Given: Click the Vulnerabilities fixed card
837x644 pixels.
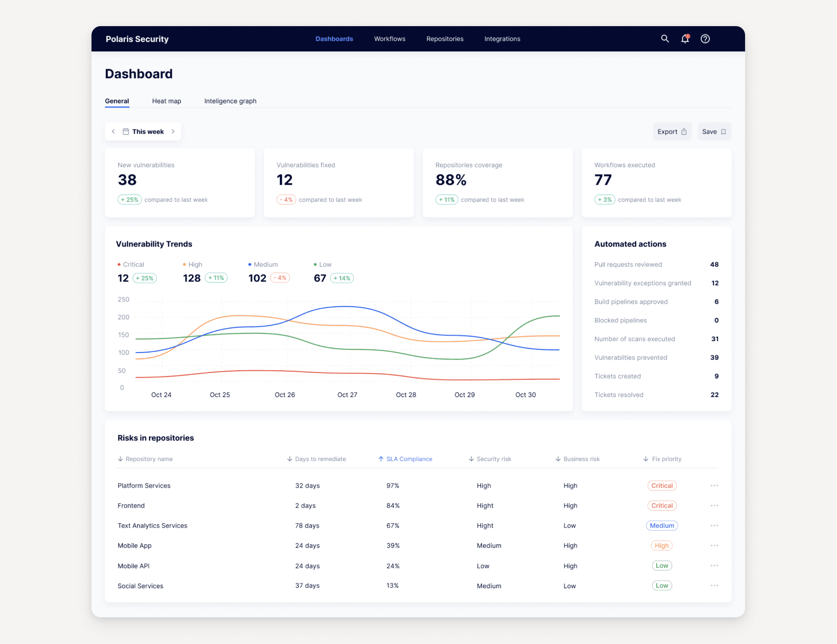Looking at the screenshot, I should tap(339, 183).
